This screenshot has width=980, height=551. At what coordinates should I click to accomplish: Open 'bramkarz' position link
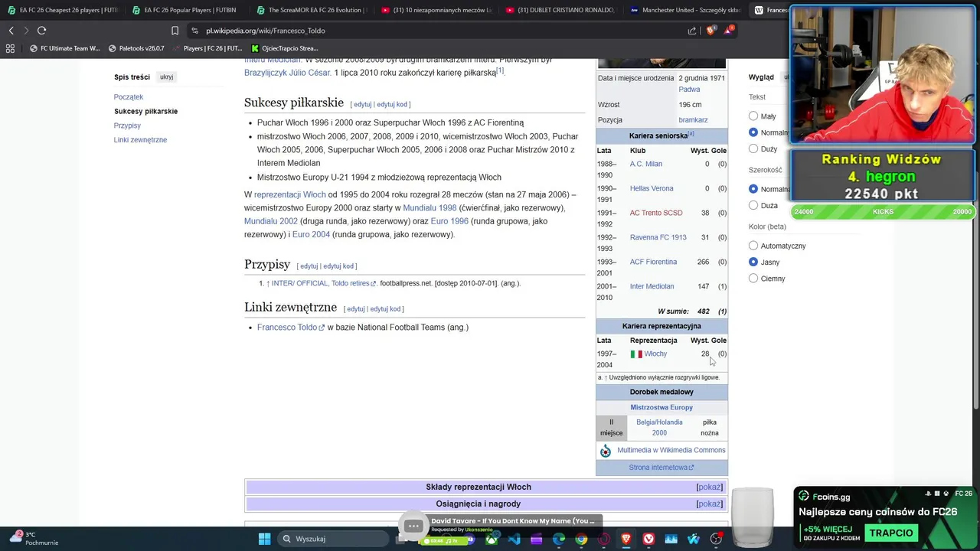(x=693, y=120)
